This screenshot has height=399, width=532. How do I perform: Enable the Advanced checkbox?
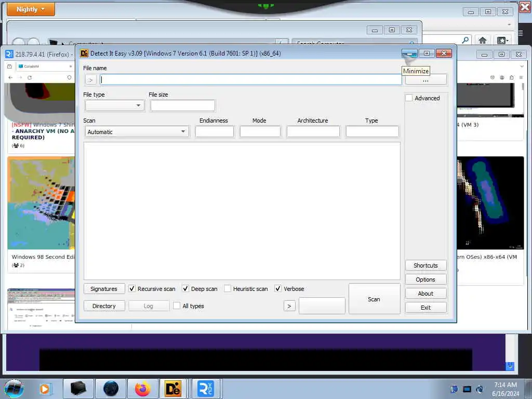409,98
